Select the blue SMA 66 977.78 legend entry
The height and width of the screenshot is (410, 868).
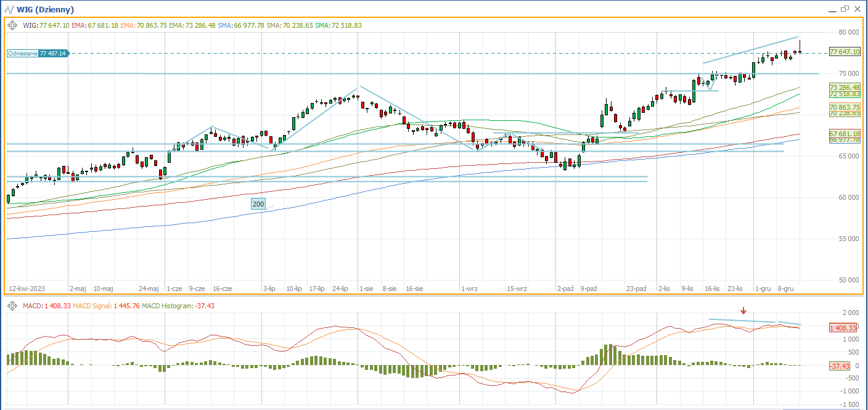(x=241, y=25)
